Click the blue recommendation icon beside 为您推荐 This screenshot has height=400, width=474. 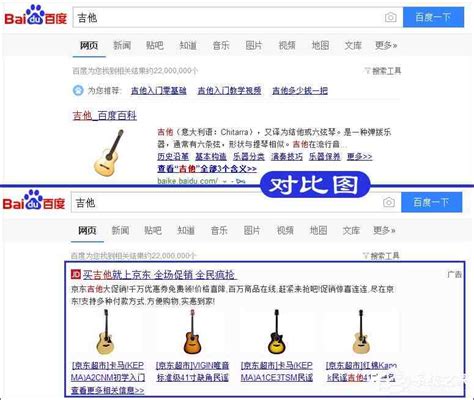78,90
